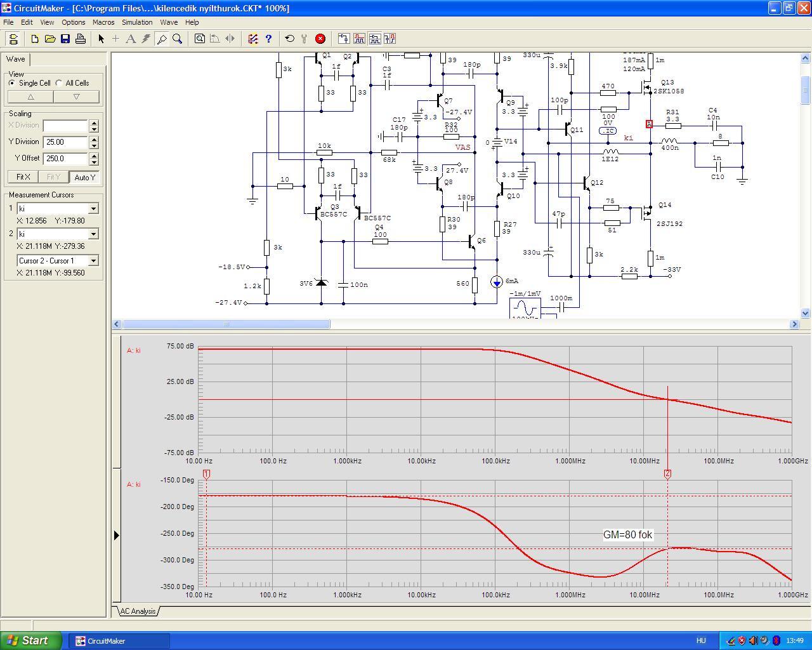Open the Cursor 2 signal dropdown
This screenshot has height=650, width=812.
[93, 234]
